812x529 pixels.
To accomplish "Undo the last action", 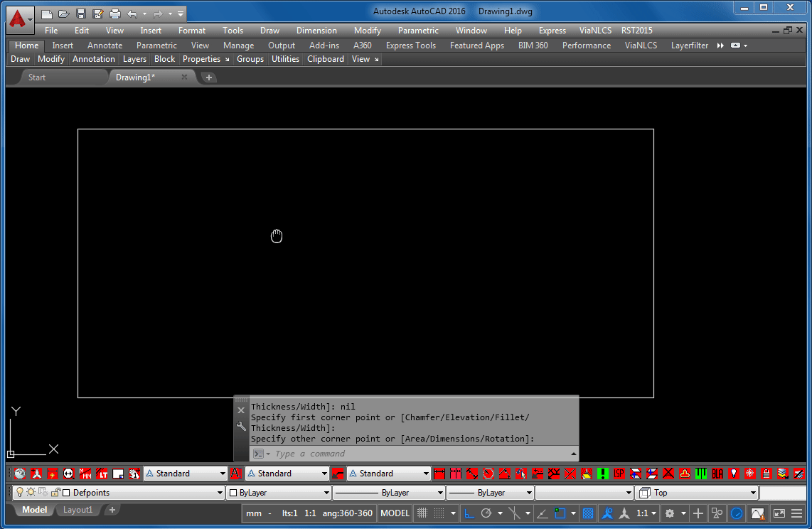I will 132,14.
